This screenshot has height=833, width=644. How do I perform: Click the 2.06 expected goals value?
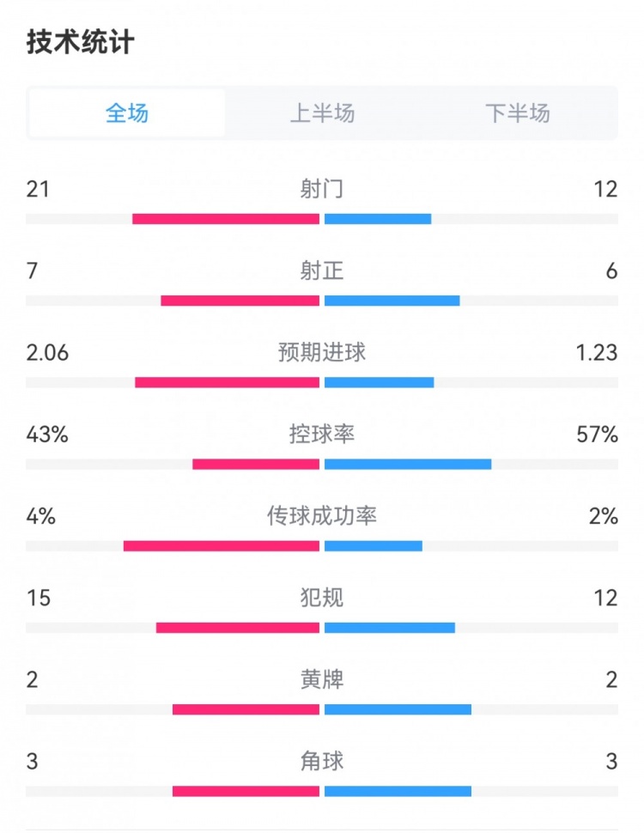pos(47,352)
